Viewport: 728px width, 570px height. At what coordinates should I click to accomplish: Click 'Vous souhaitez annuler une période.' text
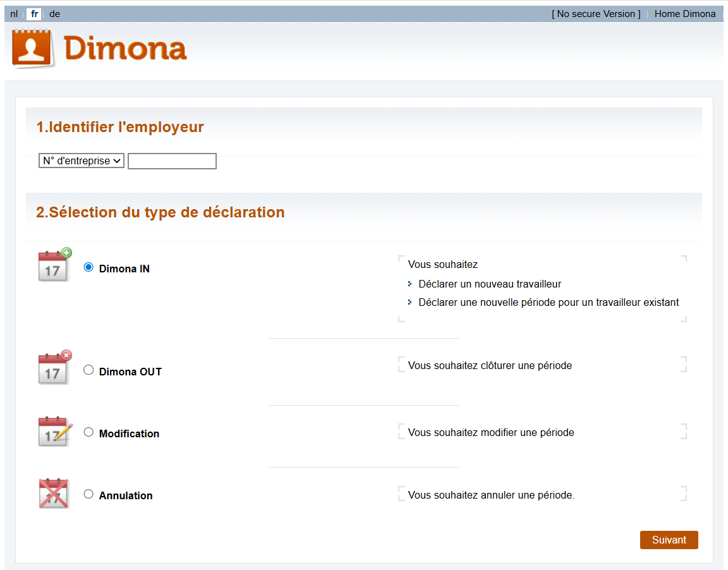point(491,495)
